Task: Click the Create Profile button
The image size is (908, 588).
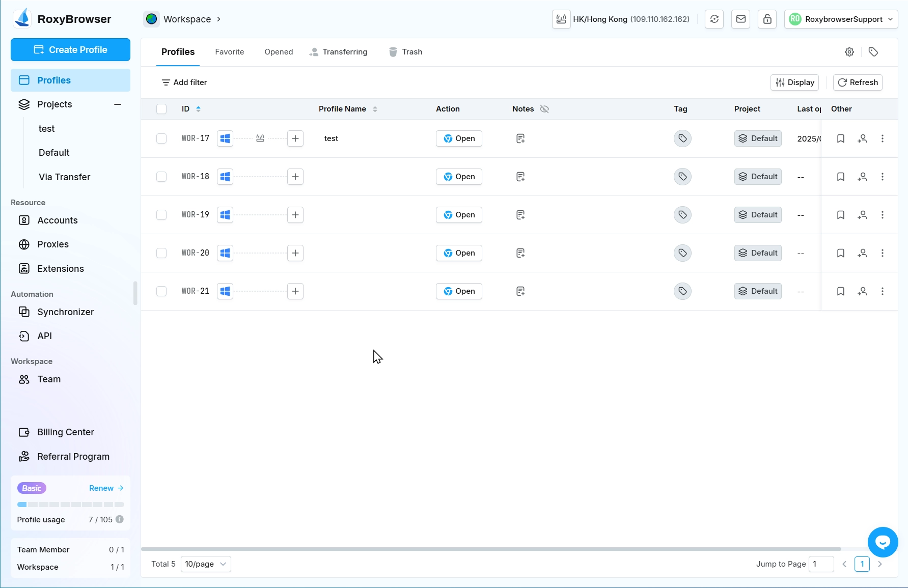Action: [x=70, y=50]
